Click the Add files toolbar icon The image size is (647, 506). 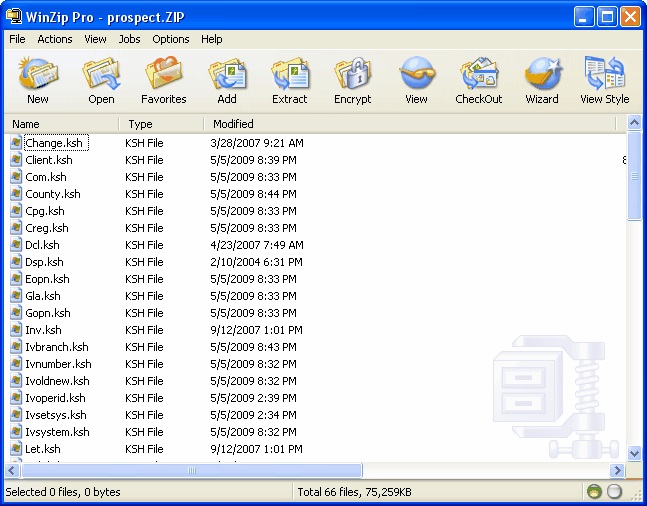pos(227,73)
